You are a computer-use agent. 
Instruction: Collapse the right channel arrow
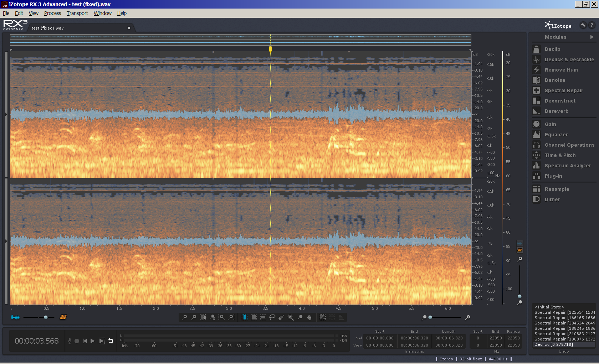click(6, 241)
